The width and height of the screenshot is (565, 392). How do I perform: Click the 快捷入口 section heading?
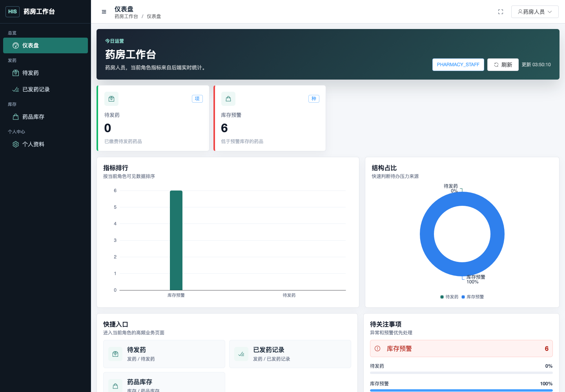(x=116, y=324)
